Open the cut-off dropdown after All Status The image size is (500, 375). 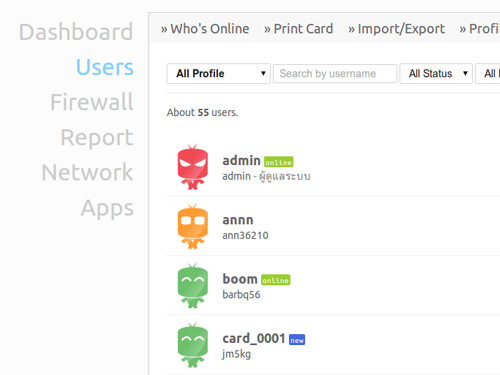pos(488,73)
